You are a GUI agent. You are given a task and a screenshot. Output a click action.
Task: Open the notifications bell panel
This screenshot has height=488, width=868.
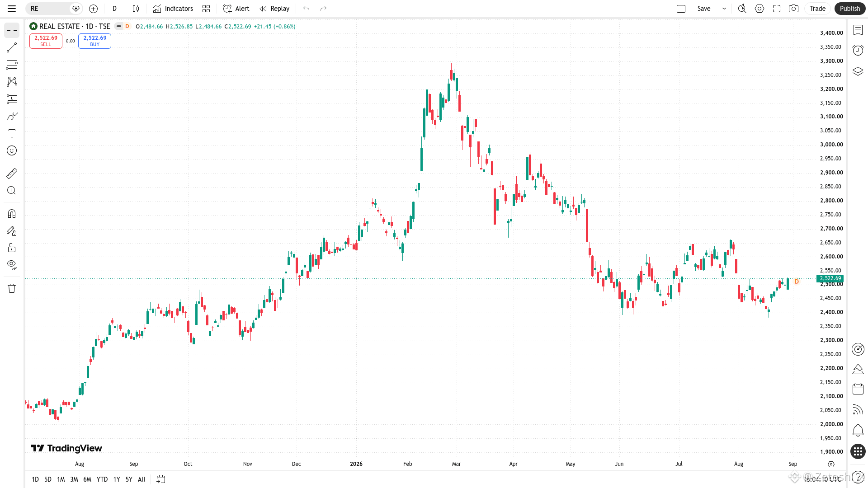(x=858, y=430)
